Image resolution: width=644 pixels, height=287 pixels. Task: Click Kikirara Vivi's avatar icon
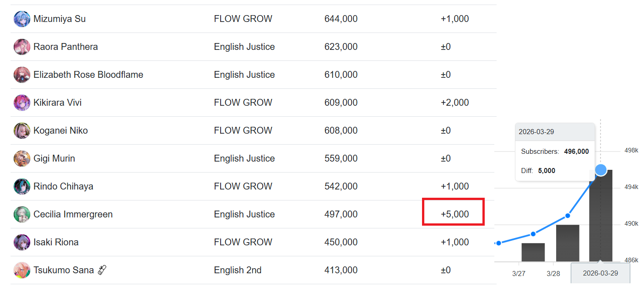tap(22, 103)
